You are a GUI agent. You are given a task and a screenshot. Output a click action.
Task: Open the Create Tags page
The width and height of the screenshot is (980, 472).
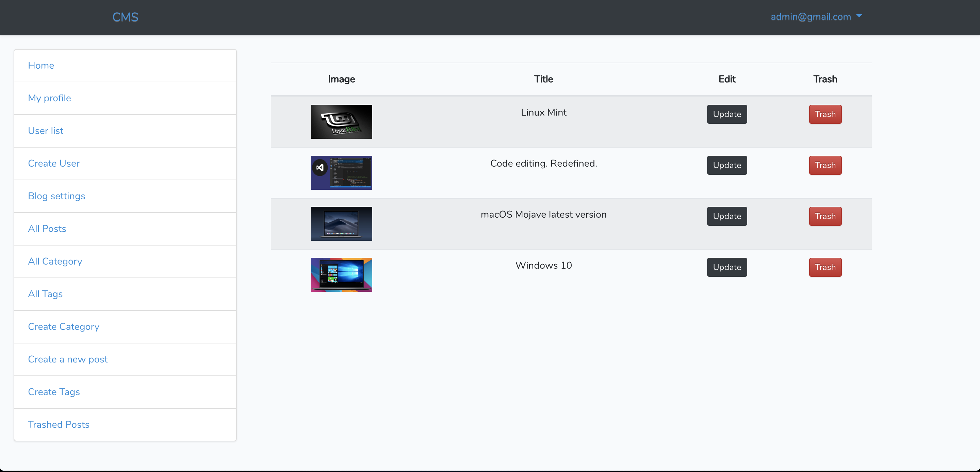coord(54,392)
